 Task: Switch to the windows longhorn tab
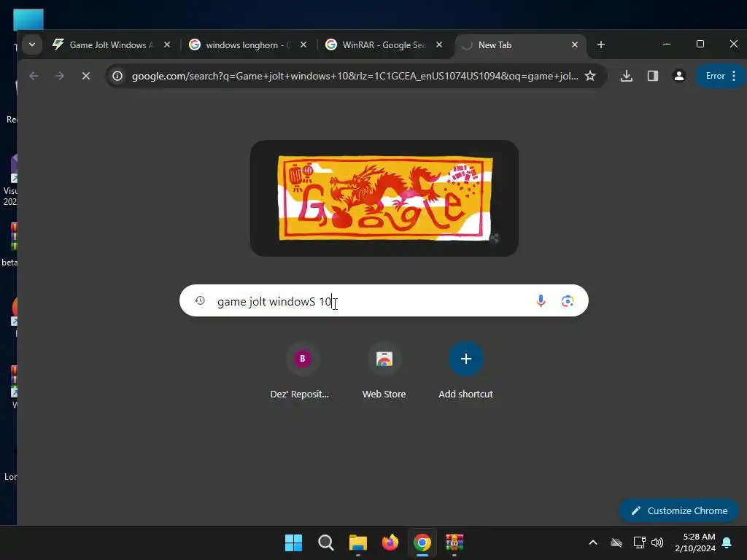click(x=248, y=44)
